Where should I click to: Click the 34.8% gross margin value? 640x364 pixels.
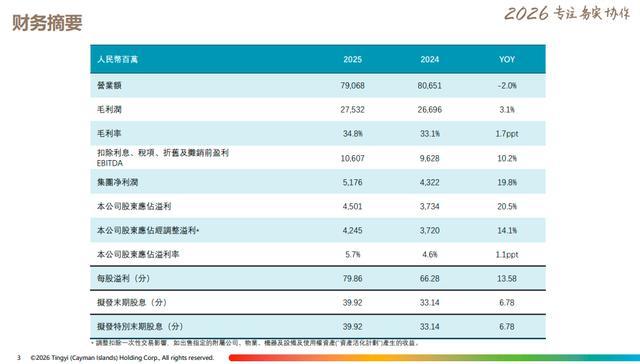pyautogui.click(x=353, y=134)
